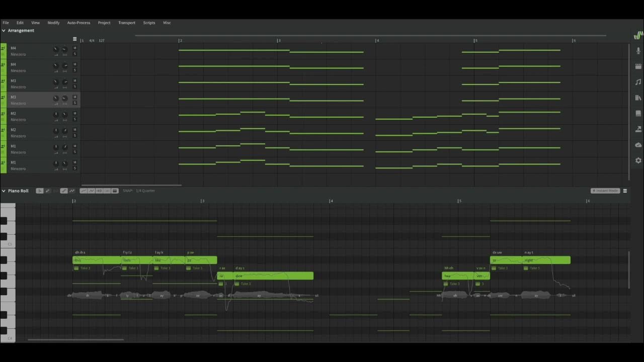
Task: Mute the top M4 track
Action: pos(75,48)
